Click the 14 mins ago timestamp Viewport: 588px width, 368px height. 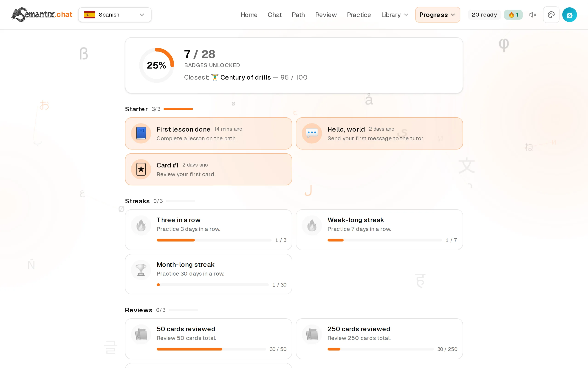(228, 129)
